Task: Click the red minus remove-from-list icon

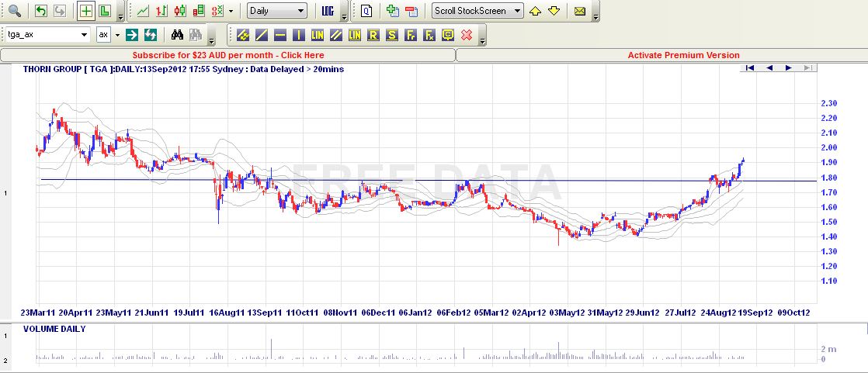Action: (x=411, y=10)
